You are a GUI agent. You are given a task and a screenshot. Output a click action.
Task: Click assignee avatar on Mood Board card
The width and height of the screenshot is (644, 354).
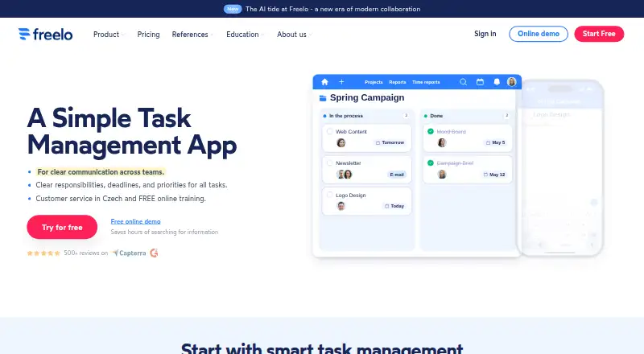pyautogui.click(x=442, y=142)
